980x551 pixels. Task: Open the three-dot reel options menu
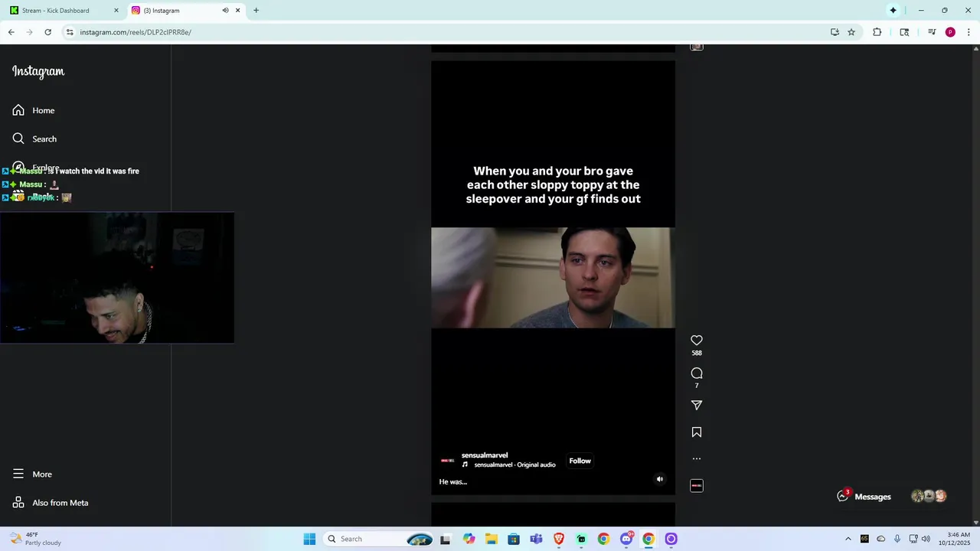coord(697,459)
